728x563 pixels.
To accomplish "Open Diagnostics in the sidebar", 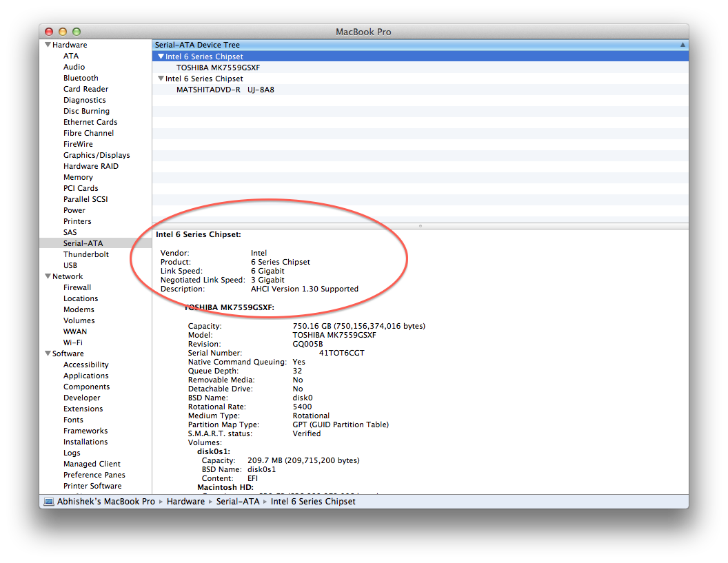I will [x=85, y=100].
